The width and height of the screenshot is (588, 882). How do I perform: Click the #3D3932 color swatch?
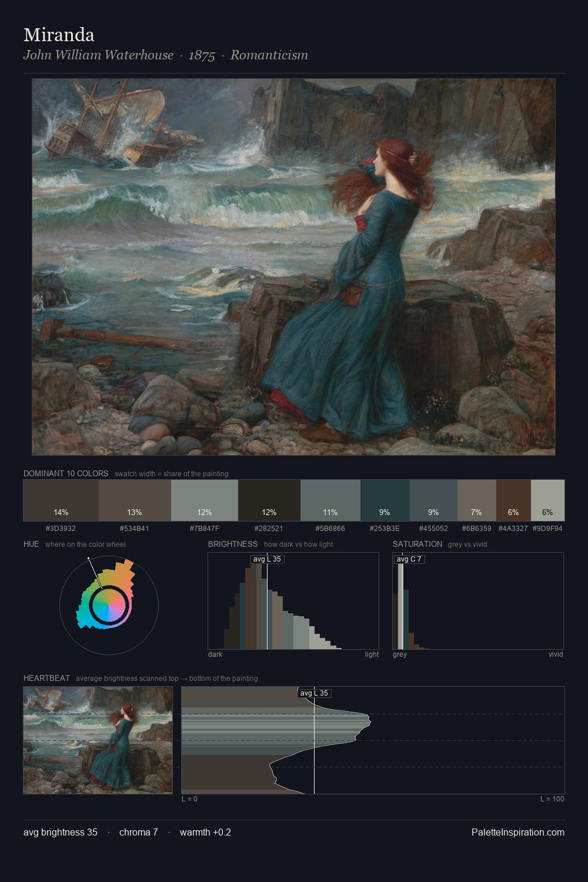tap(61, 500)
